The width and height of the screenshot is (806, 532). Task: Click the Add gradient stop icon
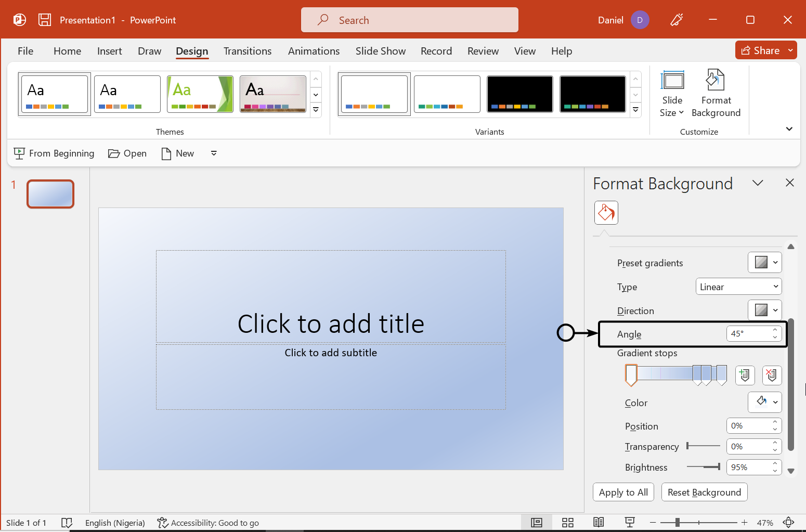coord(745,375)
